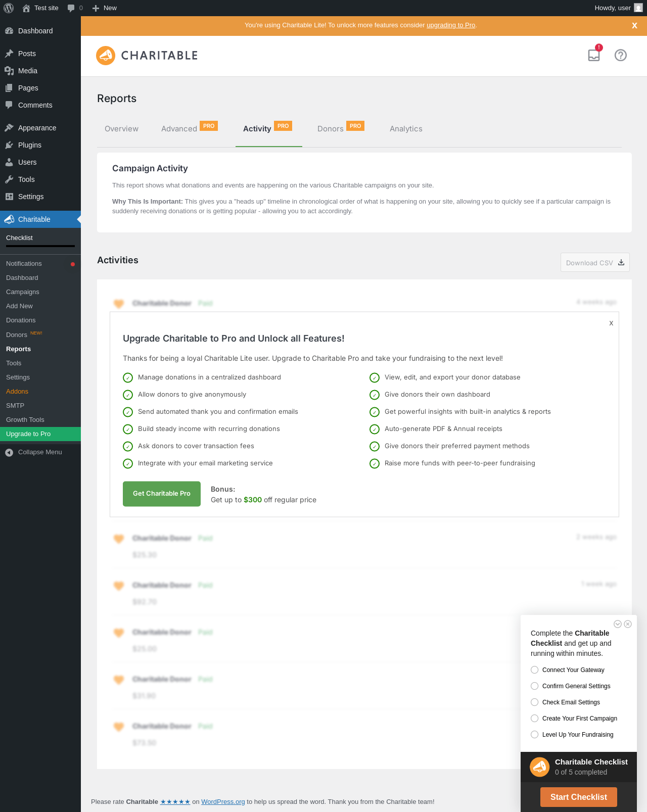Click the Appearance brush icon
The width and height of the screenshot is (647, 812).
(9, 128)
